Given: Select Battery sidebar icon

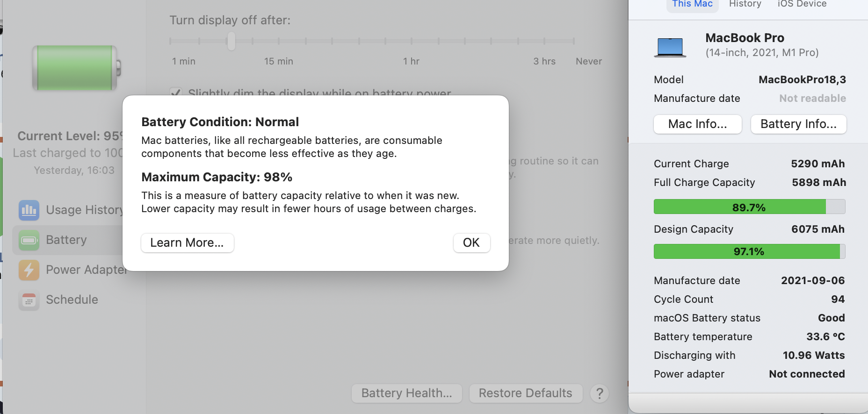Looking at the screenshot, I should [x=29, y=240].
